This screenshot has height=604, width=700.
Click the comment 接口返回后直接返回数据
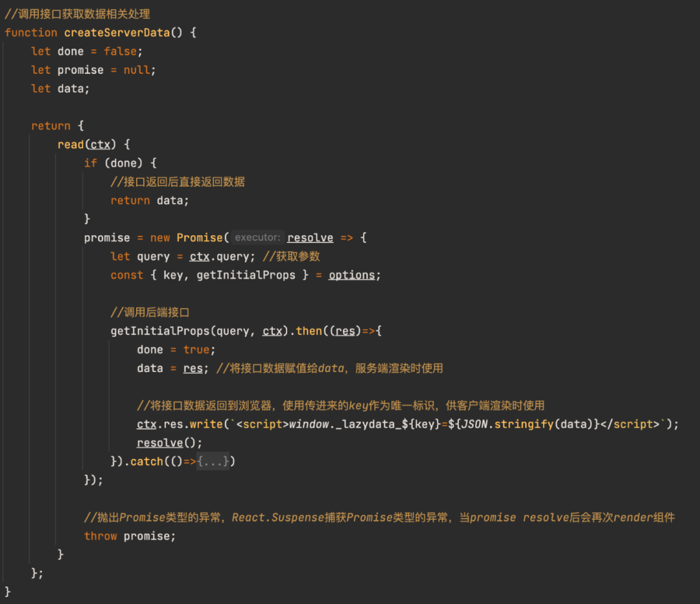pos(178,181)
